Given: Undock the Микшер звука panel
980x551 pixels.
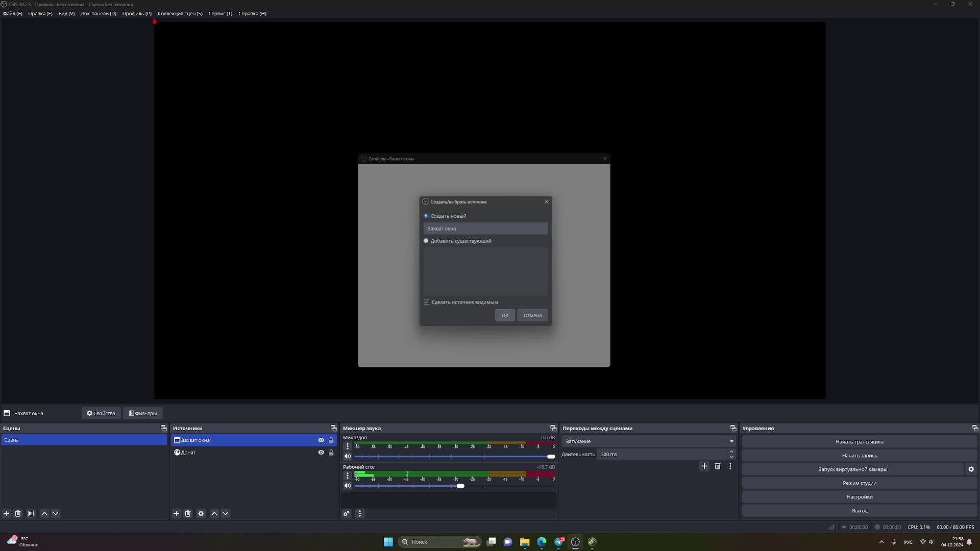Looking at the screenshot, I should click(553, 429).
